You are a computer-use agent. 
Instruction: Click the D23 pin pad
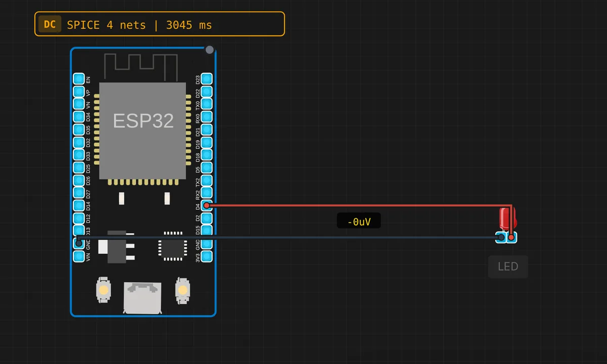tap(207, 79)
